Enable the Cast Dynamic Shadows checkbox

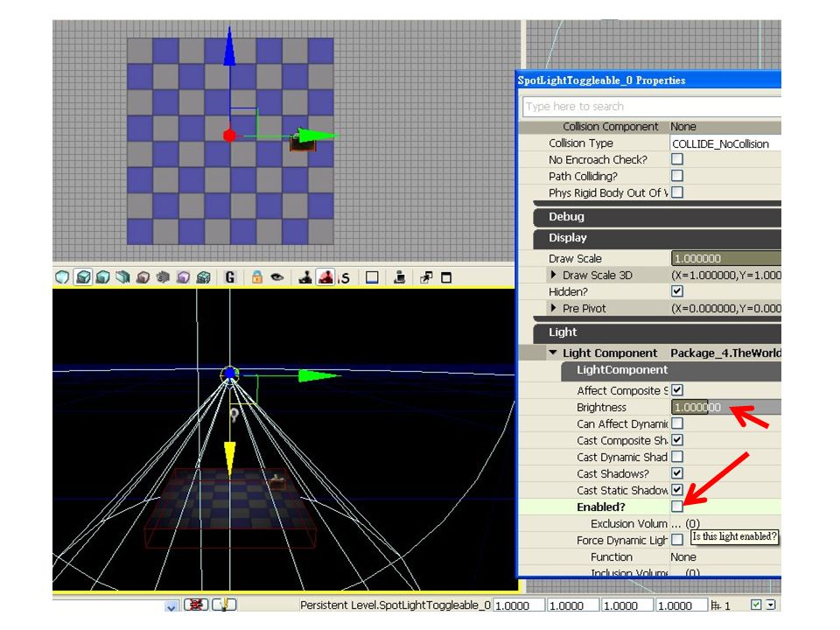point(677,457)
